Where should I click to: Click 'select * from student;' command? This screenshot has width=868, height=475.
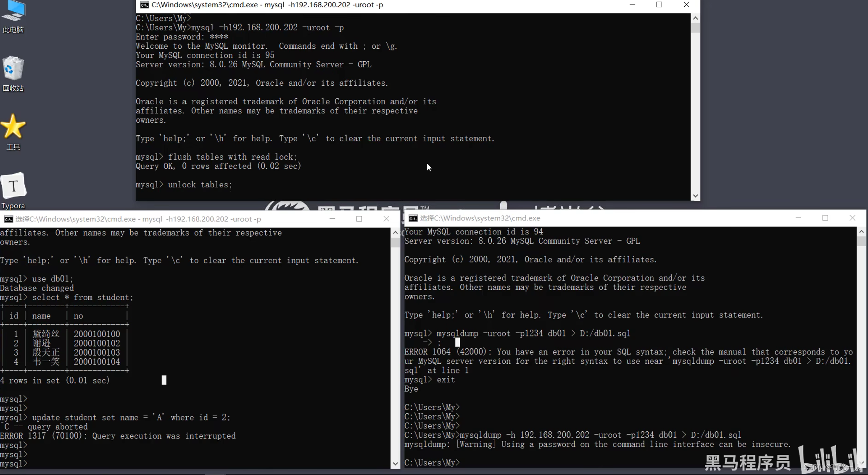coord(83,298)
